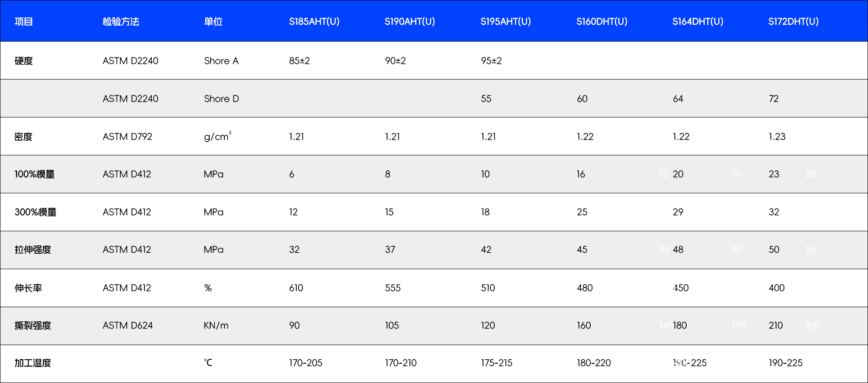Select the S160DHT(U) column header
The image size is (868, 383).
coord(602,21)
